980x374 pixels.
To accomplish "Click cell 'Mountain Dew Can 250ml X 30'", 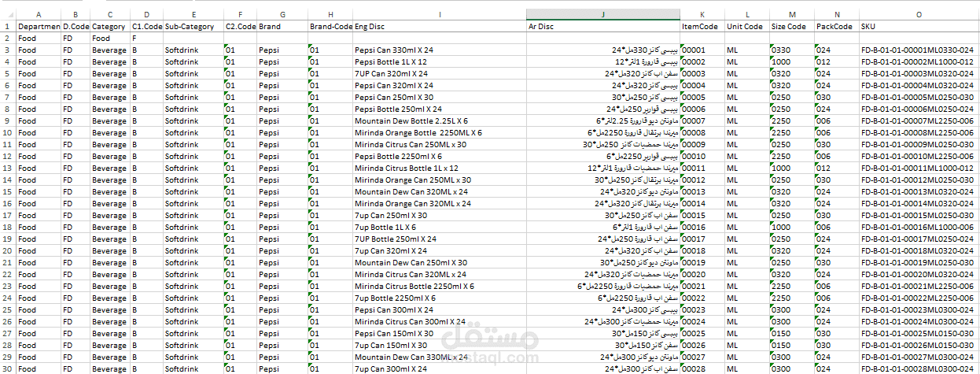I will click(440, 262).
